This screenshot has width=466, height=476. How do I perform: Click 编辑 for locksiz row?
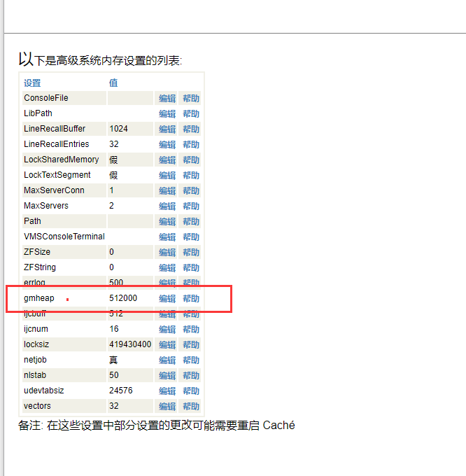tap(167, 345)
